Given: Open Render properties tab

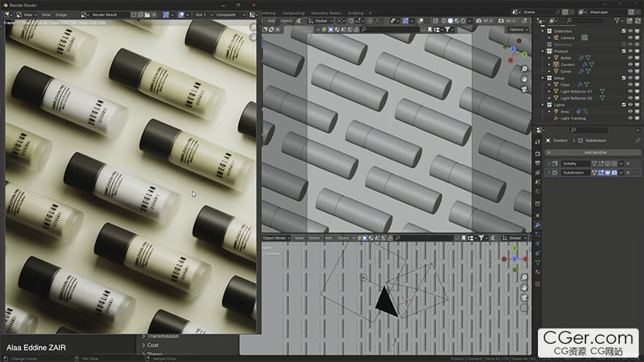Looking at the screenshot, I should (538, 154).
